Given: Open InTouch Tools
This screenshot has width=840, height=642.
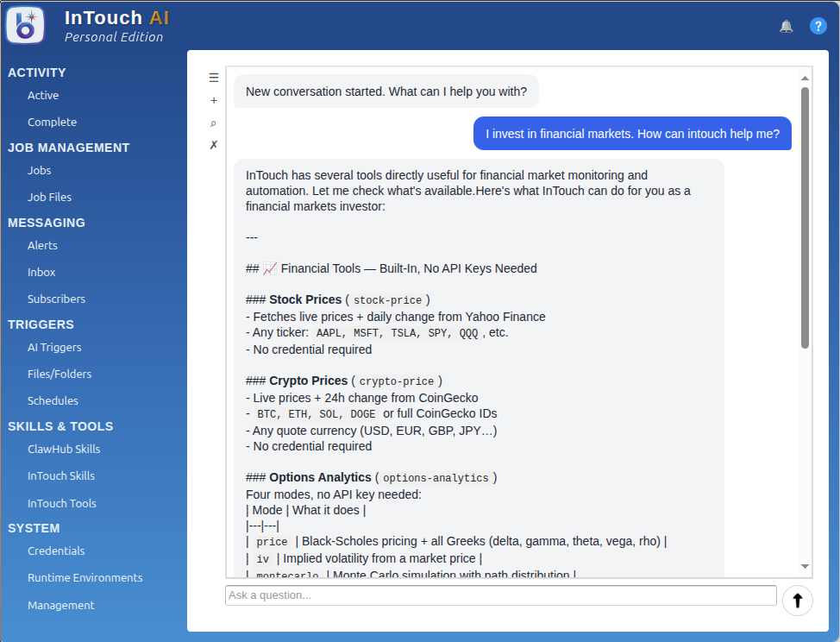Looking at the screenshot, I should [x=61, y=504].
